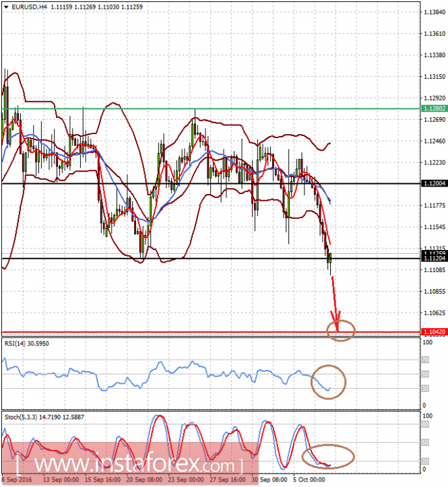Click the RSI 70 level marker
This screenshot has width=448, height=487.
[x=425, y=360]
